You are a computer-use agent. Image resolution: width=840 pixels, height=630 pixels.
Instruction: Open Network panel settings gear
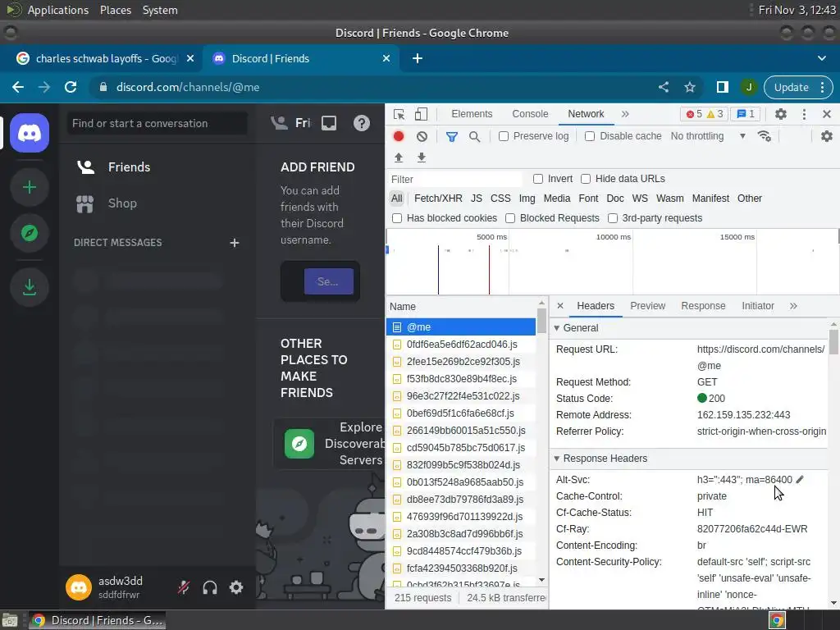tap(827, 136)
